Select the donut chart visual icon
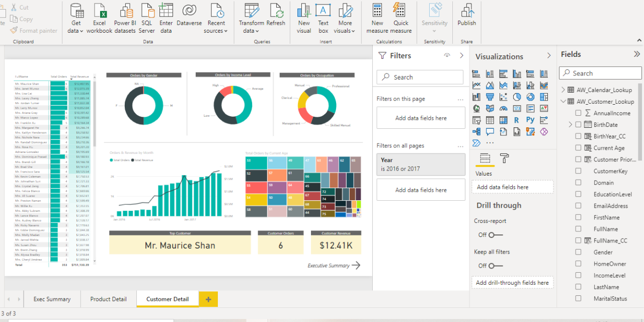Screen dimensions: 644x322 (531, 97)
